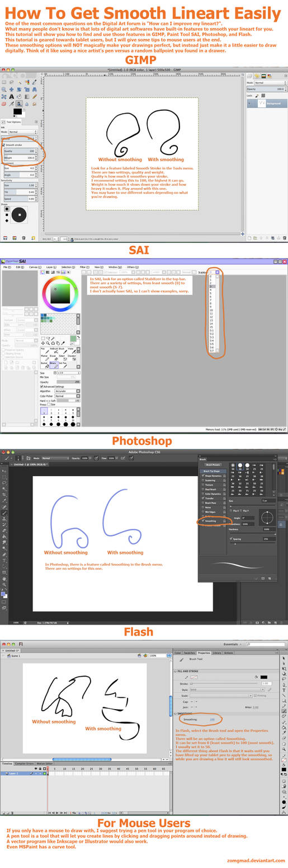
Task: Select the Background layer in GIMP
Action: 266,104
